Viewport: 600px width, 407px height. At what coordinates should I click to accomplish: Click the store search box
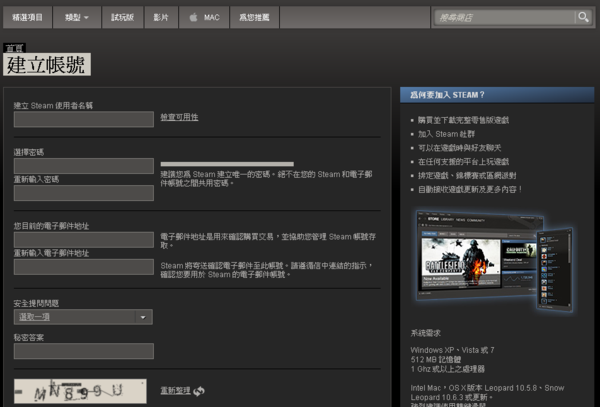[x=505, y=17]
